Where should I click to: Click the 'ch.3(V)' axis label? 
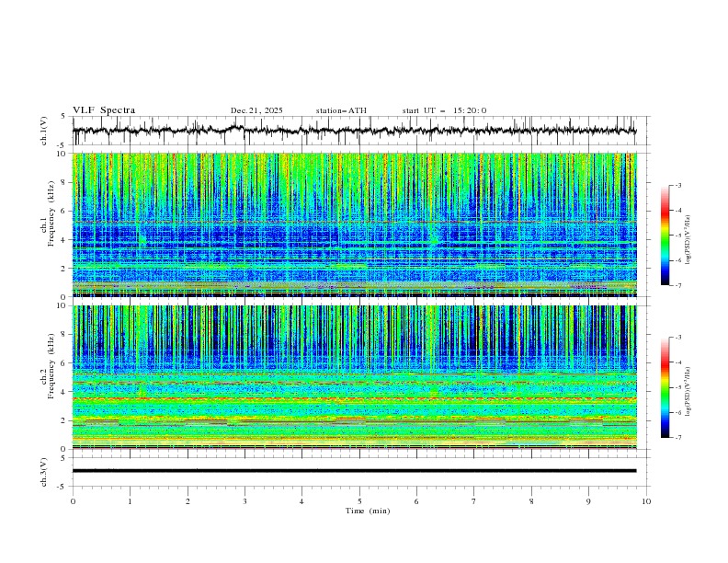pos(44,472)
